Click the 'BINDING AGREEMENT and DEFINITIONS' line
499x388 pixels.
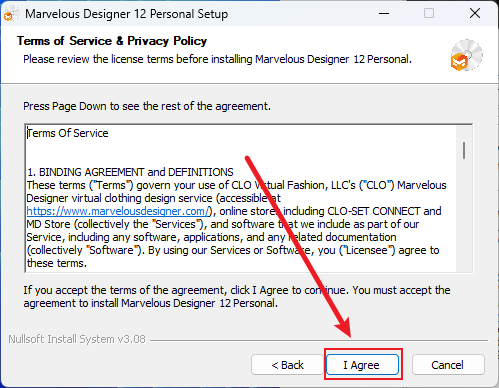point(130,172)
